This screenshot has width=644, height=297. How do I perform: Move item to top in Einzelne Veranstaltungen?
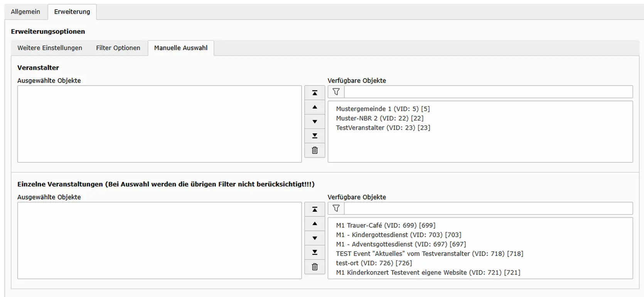(315, 209)
